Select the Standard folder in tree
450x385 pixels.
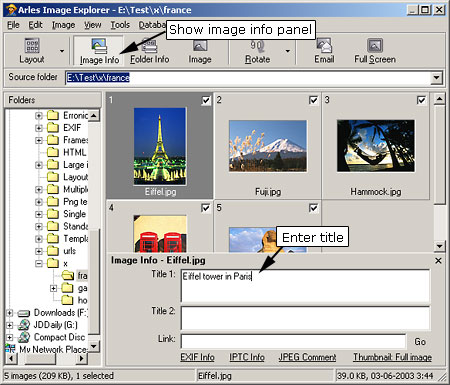tap(76, 226)
